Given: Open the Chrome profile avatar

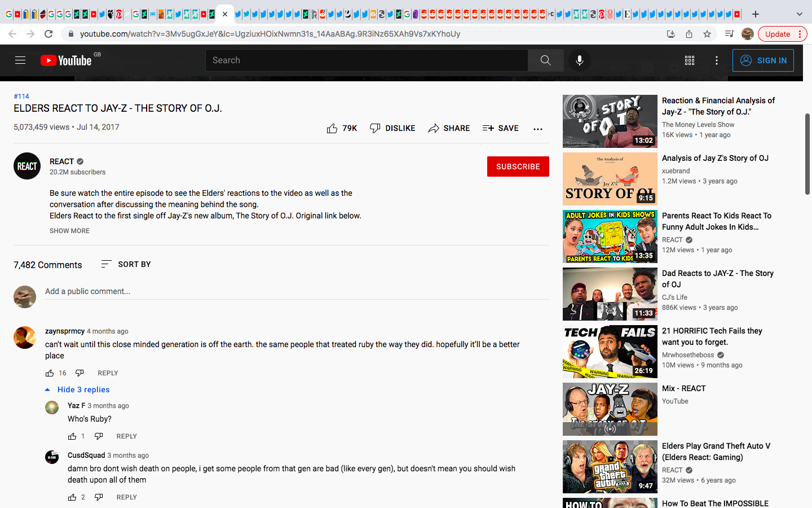Looking at the screenshot, I should 748,34.
